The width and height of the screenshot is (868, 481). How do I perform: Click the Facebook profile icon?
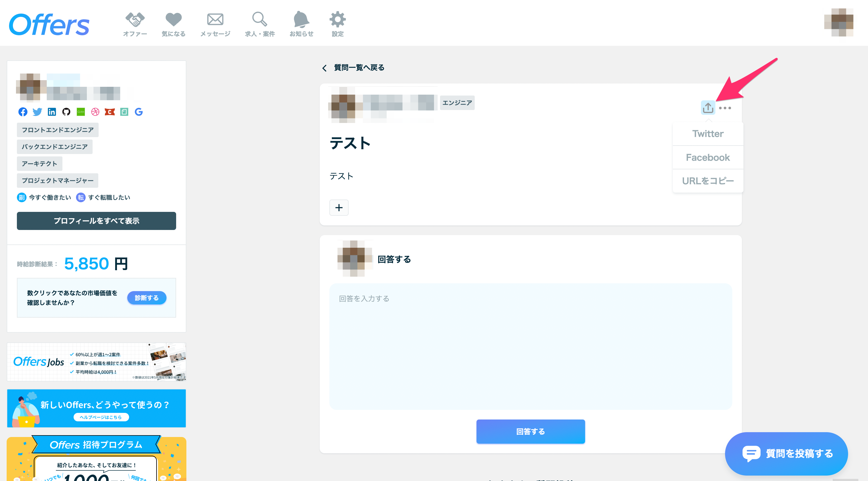pos(23,112)
